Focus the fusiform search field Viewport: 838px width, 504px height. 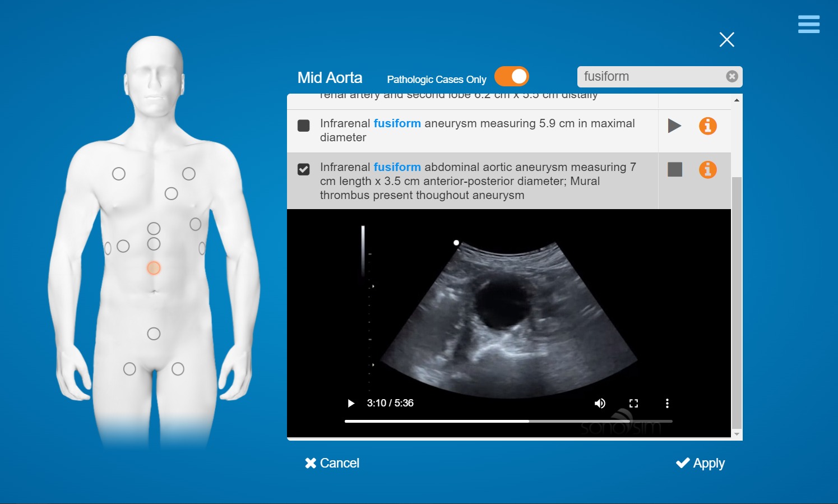[x=651, y=77]
